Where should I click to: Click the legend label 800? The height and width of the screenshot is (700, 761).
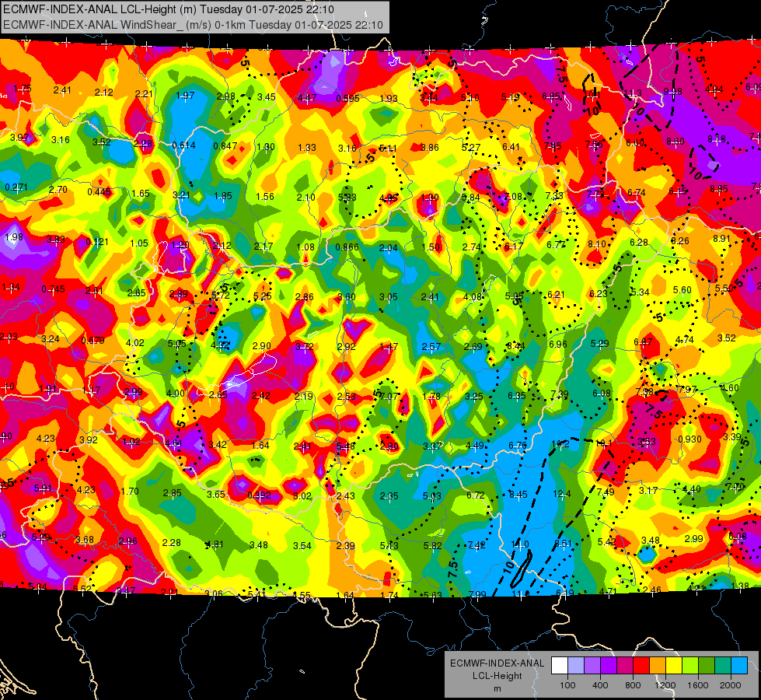coord(633,685)
